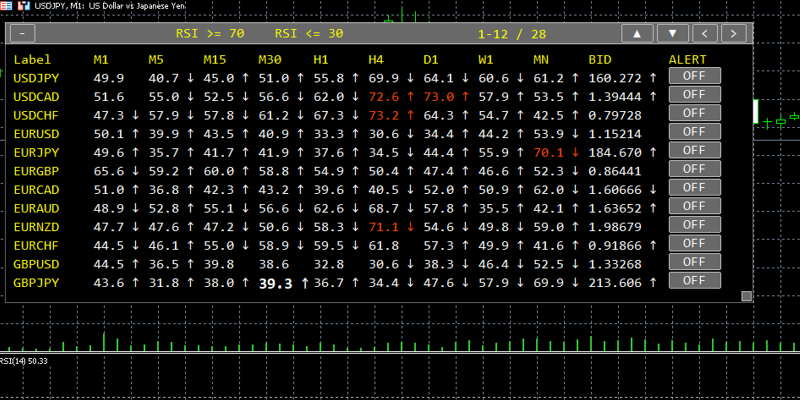
Task: Toggle the USDJPY alert OFF button
Action: pyautogui.click(x=694, y=76)
